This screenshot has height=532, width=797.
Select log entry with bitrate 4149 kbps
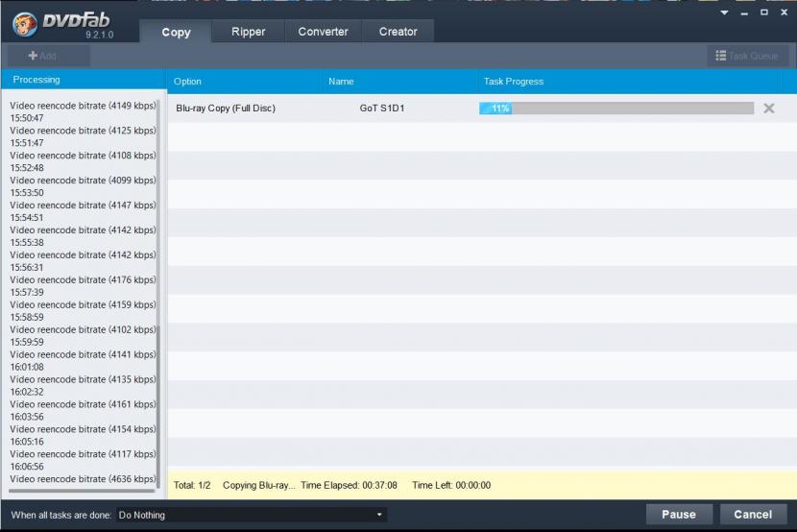click(83, 106)
